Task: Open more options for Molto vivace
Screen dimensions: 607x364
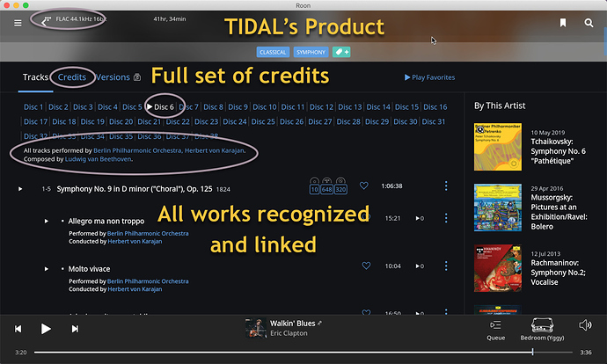Action: coord(446,266)
